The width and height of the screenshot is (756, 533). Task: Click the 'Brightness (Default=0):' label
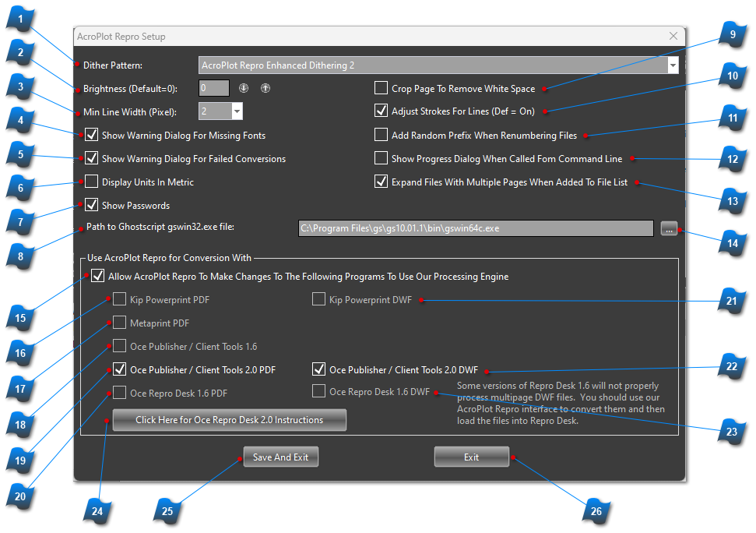(130, 89)
